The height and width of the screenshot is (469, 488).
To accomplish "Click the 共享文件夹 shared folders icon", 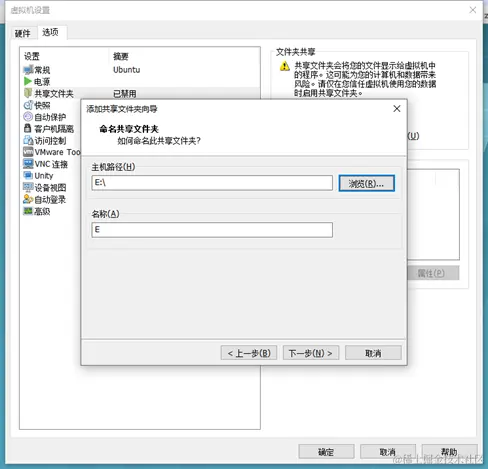I will (28, 93).
